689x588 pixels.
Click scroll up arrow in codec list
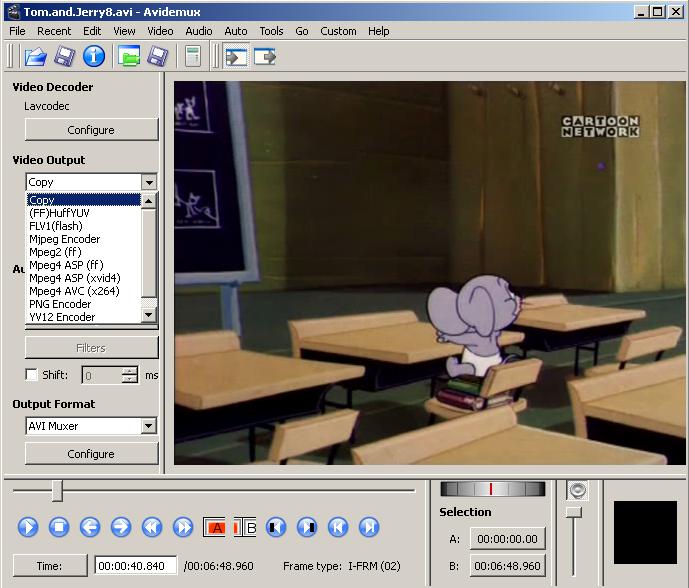coord(149,201)
